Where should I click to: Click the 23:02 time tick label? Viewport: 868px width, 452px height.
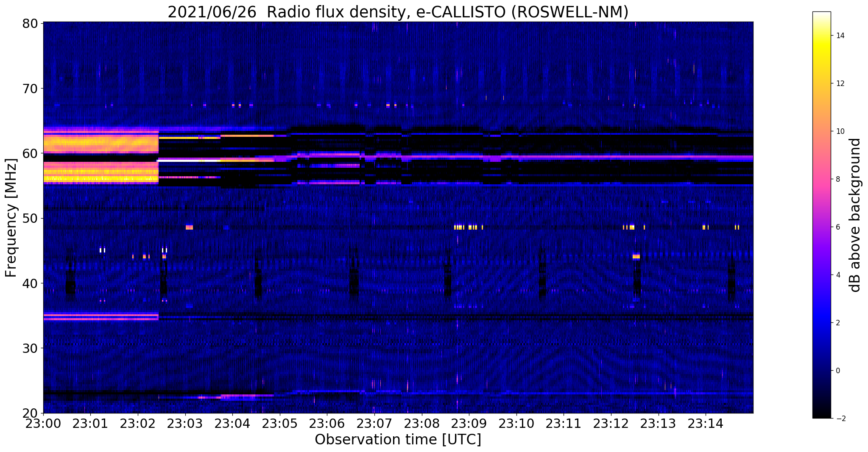138,424
